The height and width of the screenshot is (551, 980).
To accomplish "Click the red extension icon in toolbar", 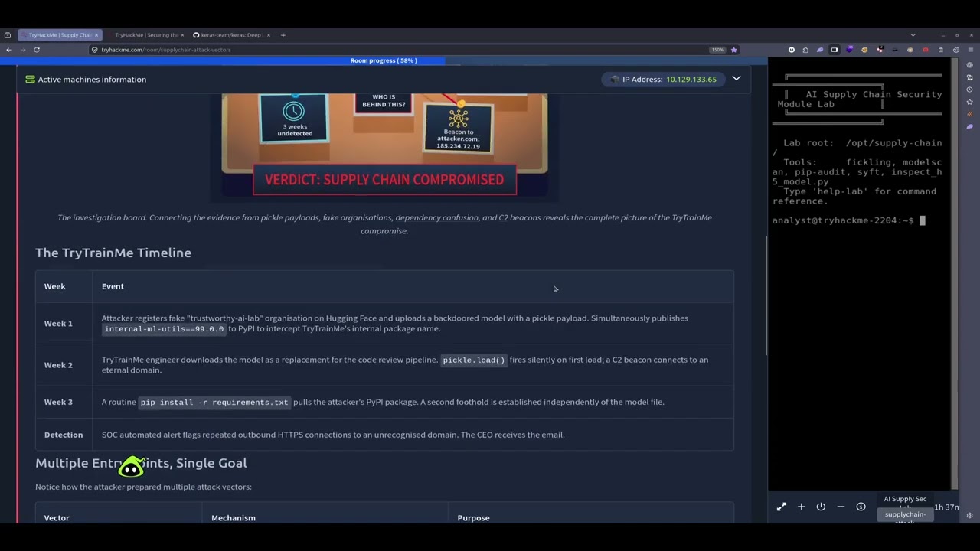I will [x=926, y=50].
